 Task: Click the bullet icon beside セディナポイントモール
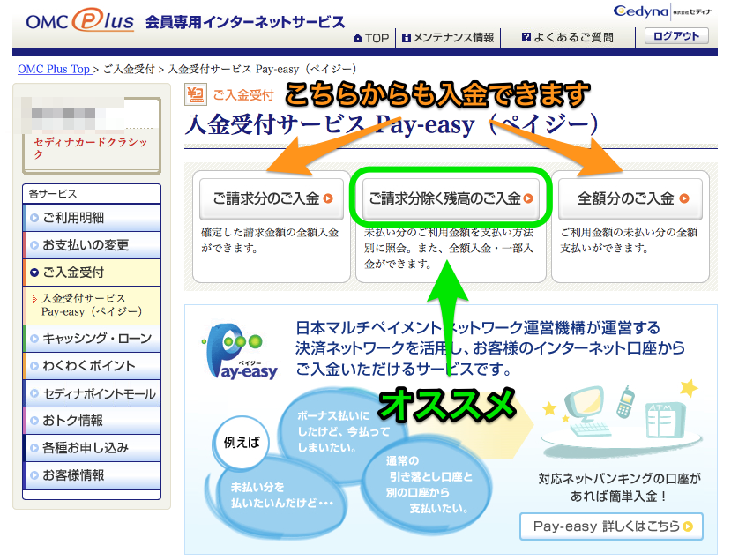34,393
